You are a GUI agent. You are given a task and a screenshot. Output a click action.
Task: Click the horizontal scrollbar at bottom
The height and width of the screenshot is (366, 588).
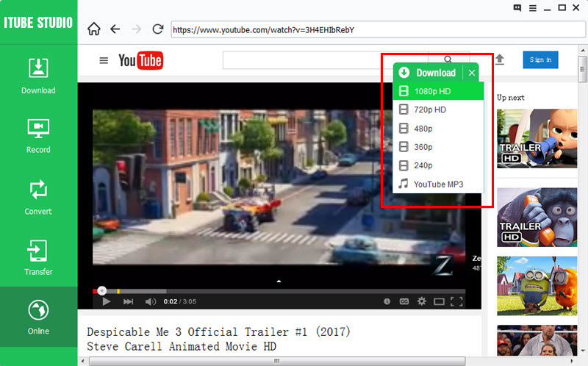pyautogui.click(x=278, y=361)
